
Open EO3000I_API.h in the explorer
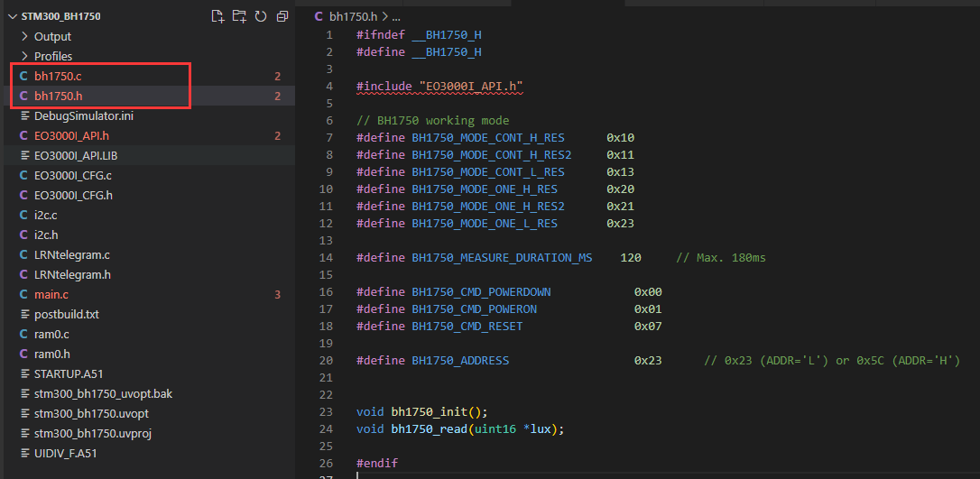[x=71, y=135]
